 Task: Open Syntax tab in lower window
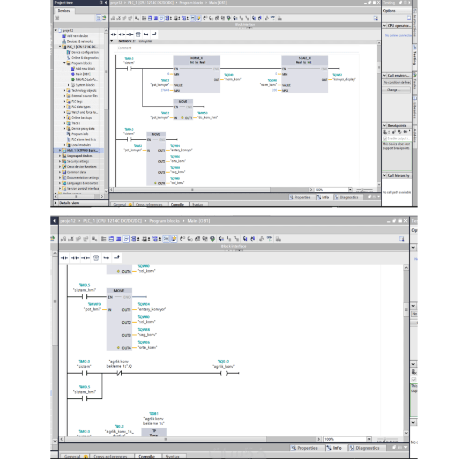coord(173,456)
